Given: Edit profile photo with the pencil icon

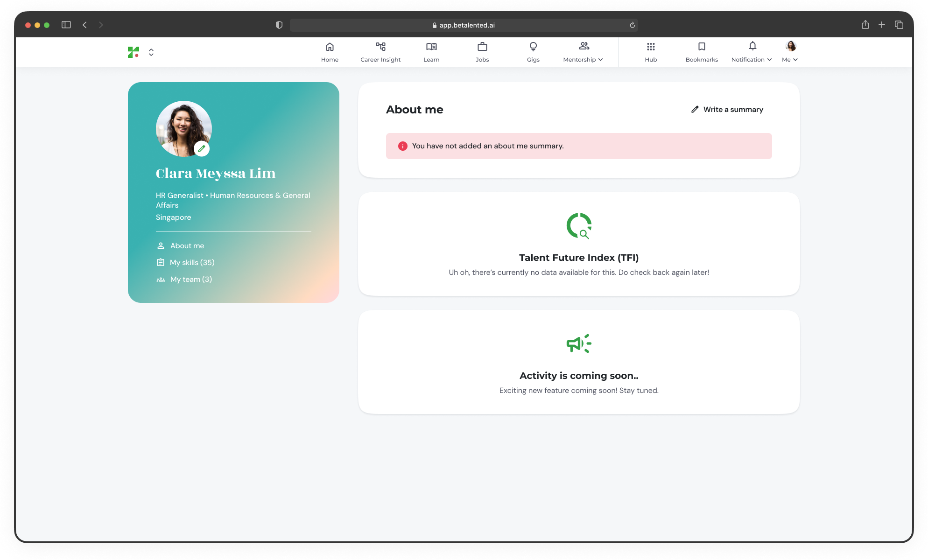Looking at the screenshot, I should pyautogui.click(x=202, y=149).
